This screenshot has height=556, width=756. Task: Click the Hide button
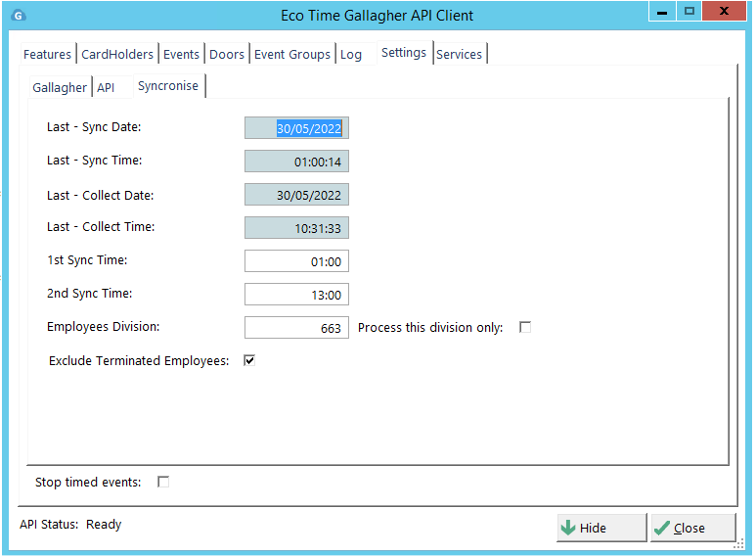click(601, 528)
